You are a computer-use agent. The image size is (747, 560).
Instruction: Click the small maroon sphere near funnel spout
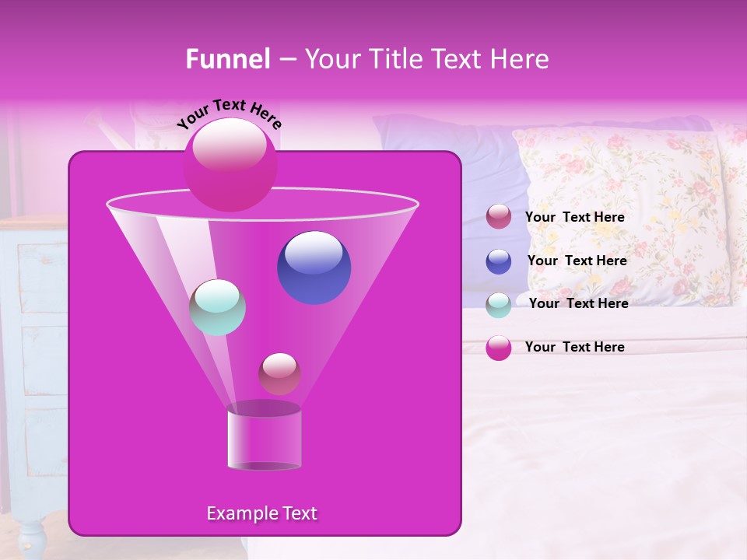[x=279, y=373]
